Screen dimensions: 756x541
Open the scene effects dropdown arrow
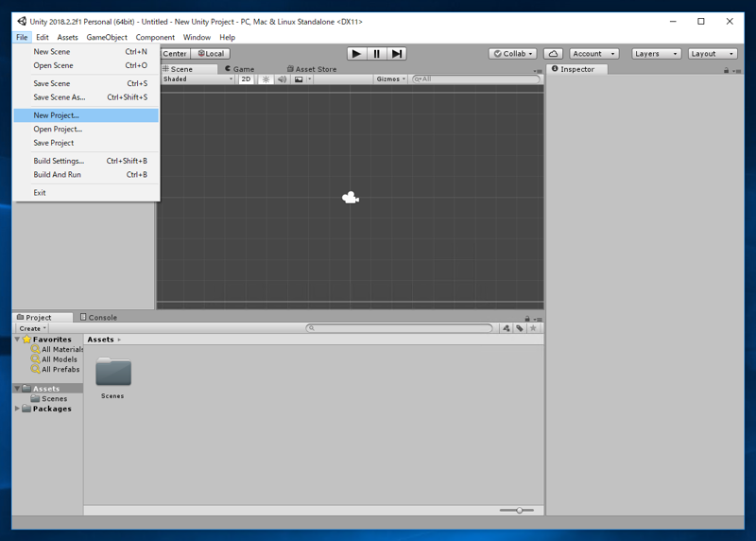click(310, 79)
